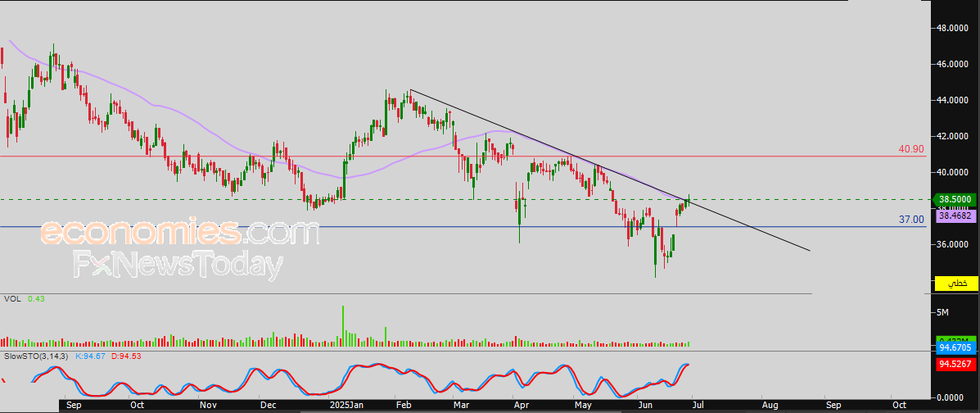Select the red horizontal line at 40.90

click(x=463, y=156)
